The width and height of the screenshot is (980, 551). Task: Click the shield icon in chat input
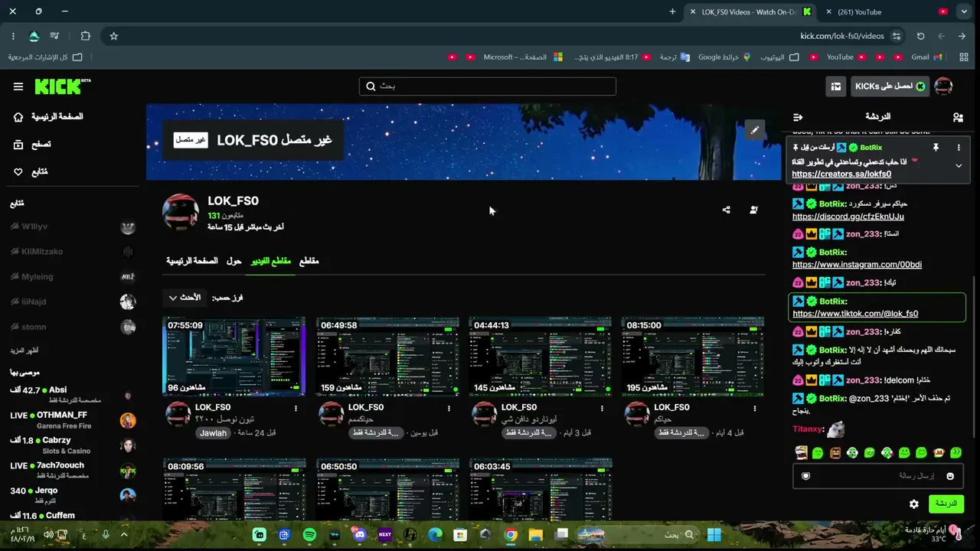pyautogui.click(x=805, y=476)
